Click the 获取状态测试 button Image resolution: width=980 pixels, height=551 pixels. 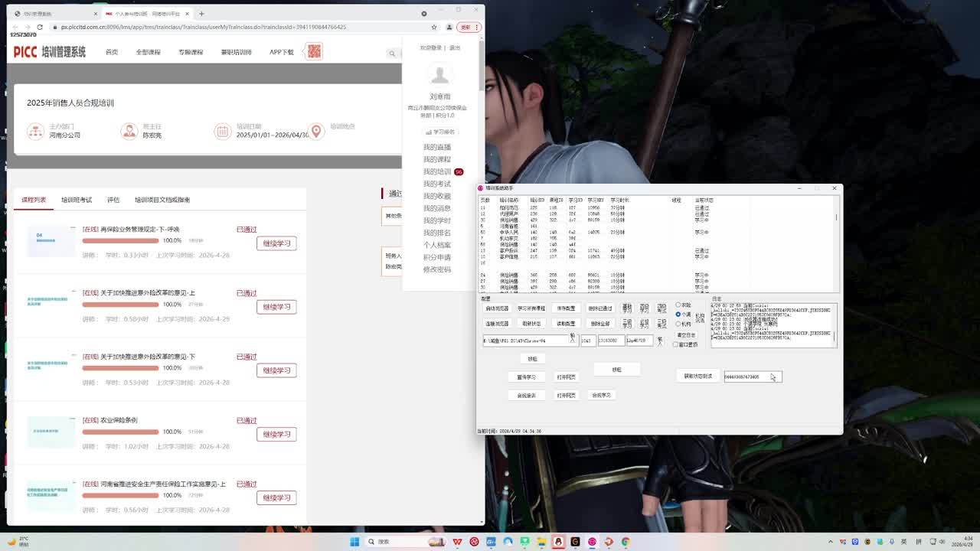697,377
